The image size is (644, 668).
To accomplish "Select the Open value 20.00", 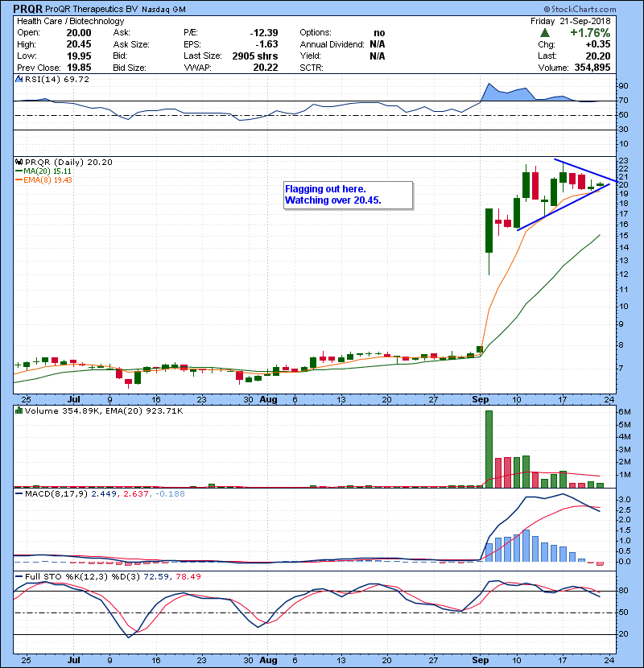I will coord(79,33).
